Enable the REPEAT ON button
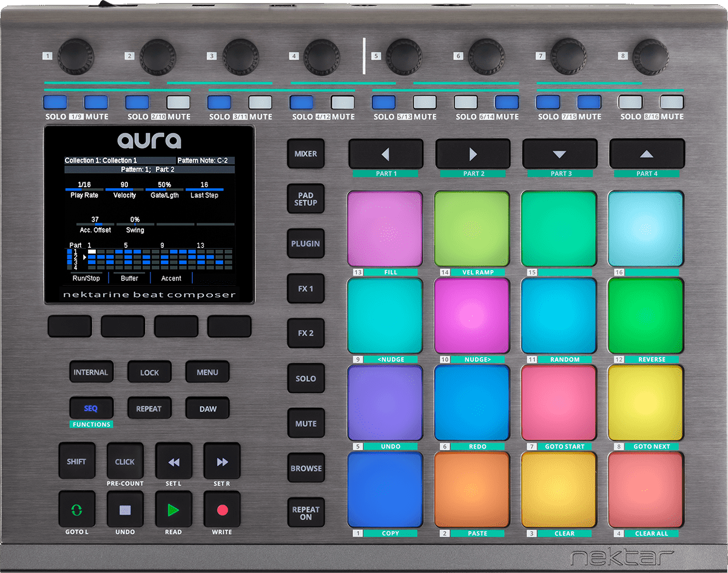This screenshot has width=728, height=573. pyautogui.click(x=306, y=514)
